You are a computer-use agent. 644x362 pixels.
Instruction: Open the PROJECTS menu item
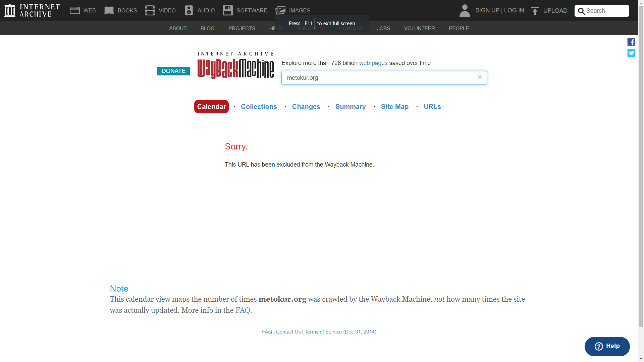point(242,28)
